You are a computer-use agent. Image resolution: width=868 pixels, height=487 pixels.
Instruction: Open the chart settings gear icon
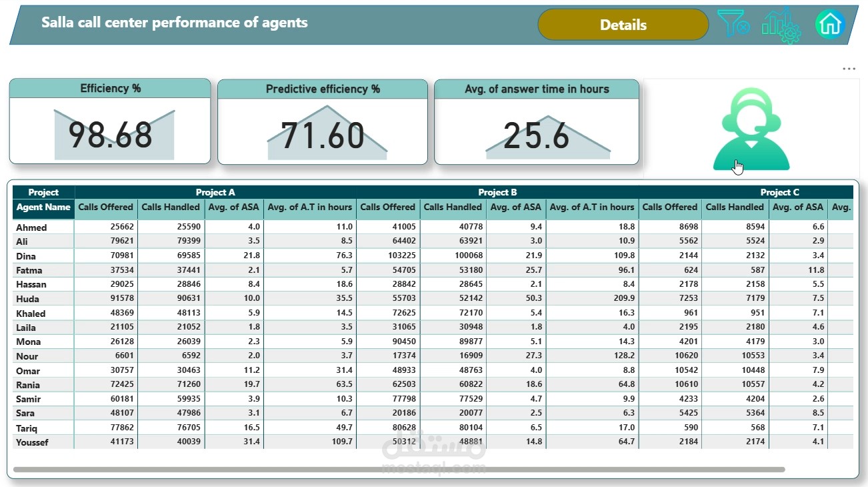pos(780,26)
